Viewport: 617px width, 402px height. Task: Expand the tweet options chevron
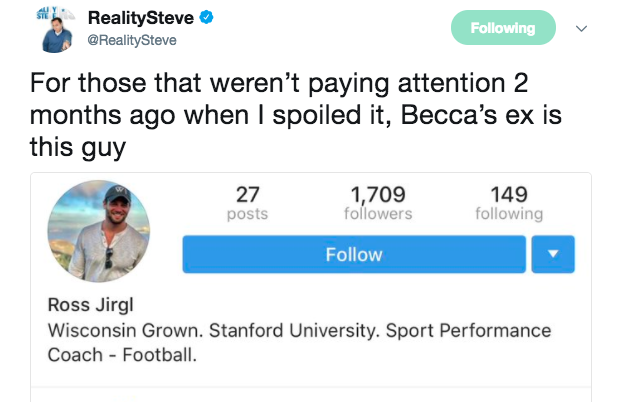point(581,29)
